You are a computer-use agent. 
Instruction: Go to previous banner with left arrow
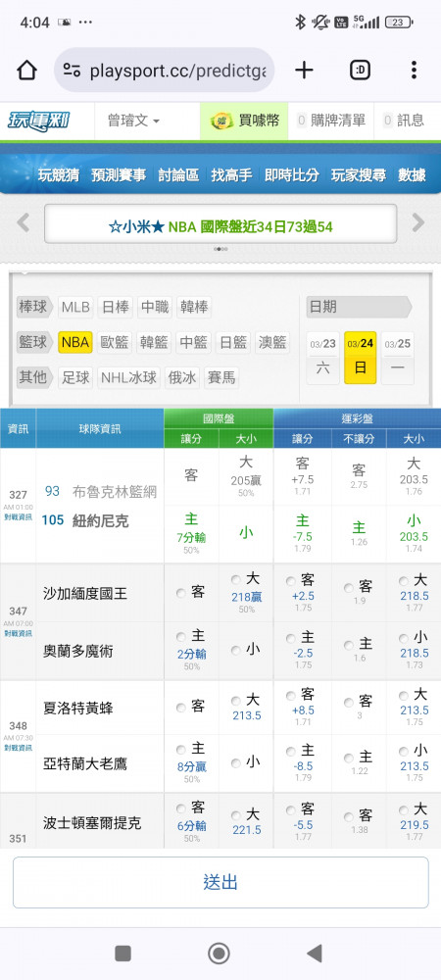point(24,222)
